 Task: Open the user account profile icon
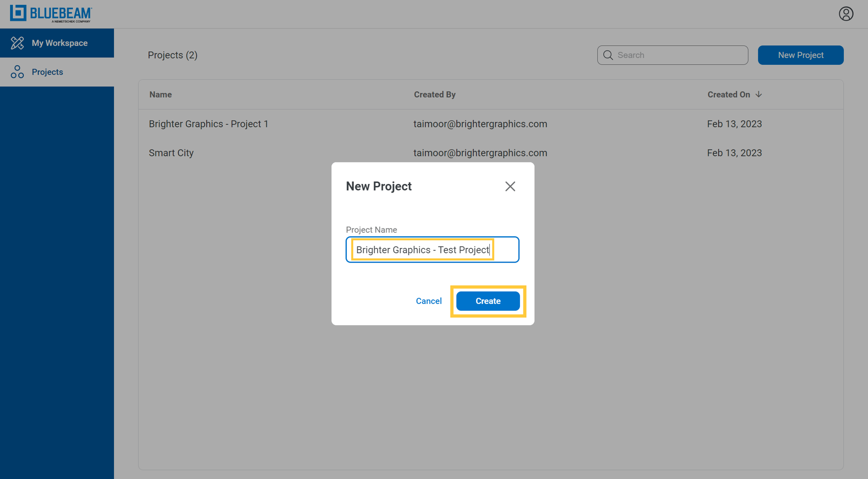(x=846, y=13)
